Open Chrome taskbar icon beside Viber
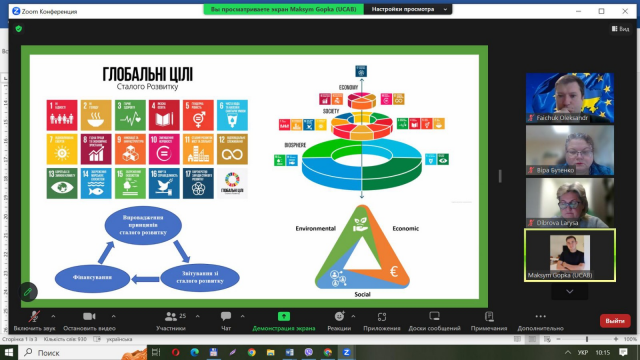 pyautogui.click(x=328, y=352)
